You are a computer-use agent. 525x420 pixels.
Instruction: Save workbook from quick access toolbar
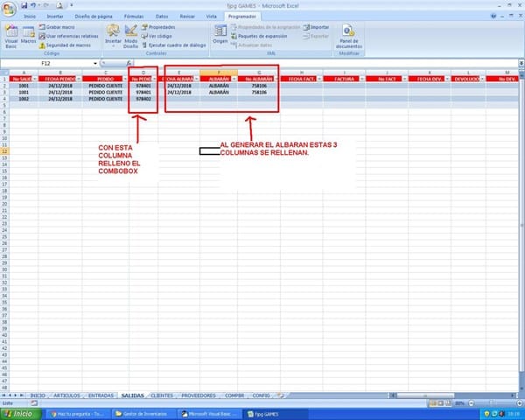click(24, 5)
